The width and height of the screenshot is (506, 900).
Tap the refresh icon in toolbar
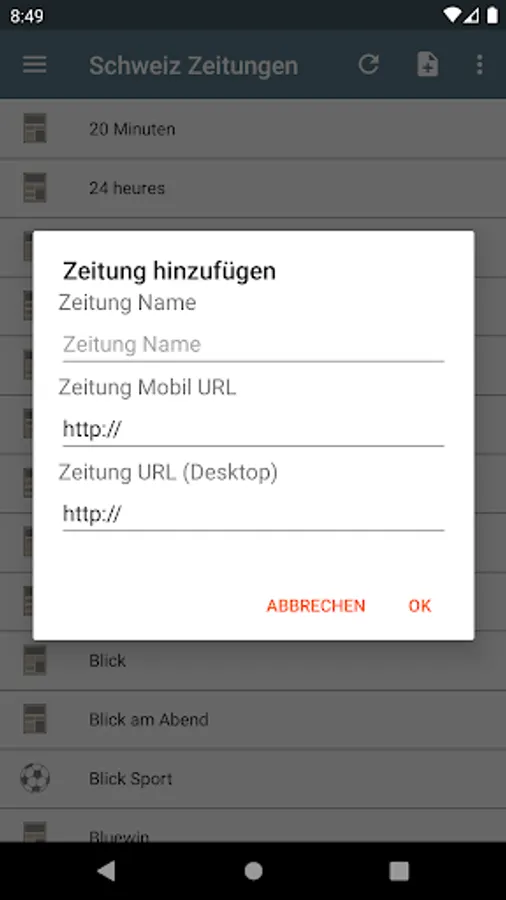click(368, 64)
